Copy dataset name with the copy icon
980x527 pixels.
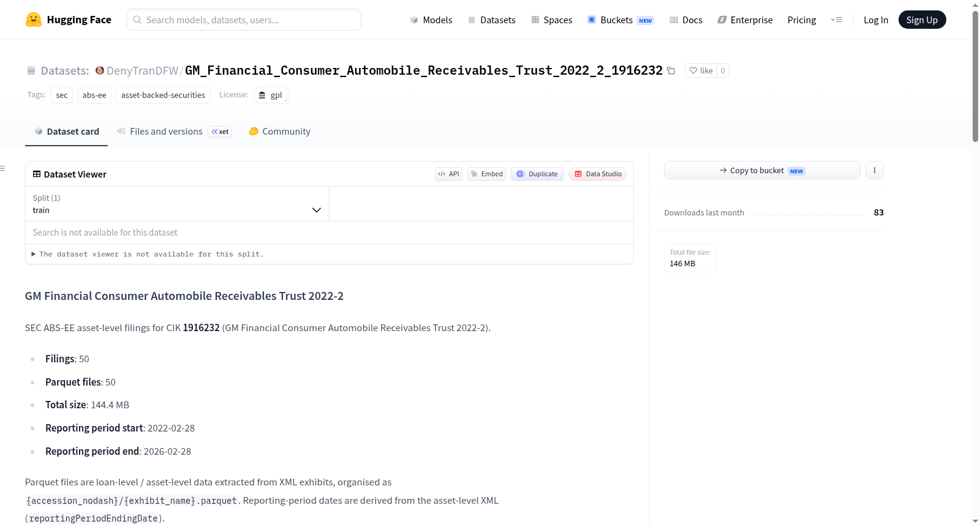(671, 70)
